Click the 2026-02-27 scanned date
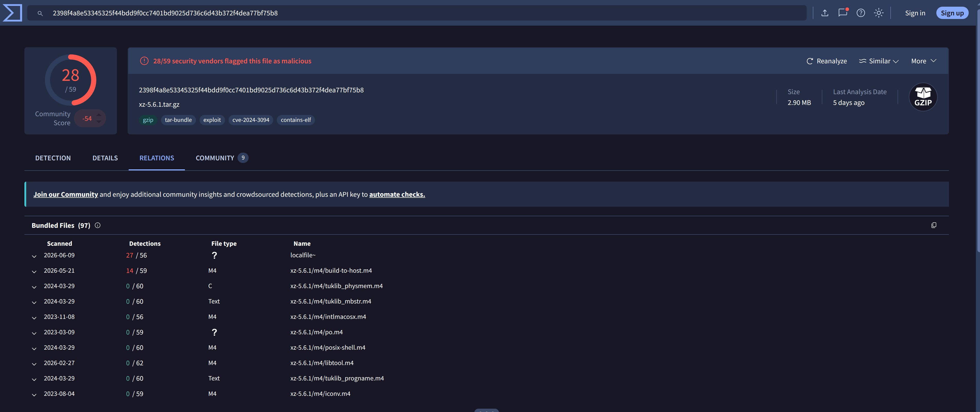 [59, 363]
